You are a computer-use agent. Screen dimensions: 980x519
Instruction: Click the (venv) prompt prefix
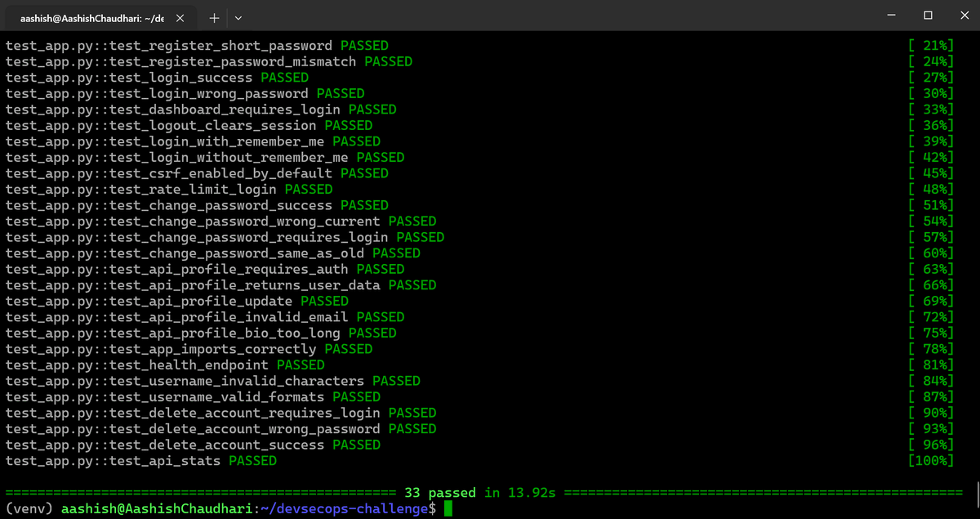click(29, 508)
